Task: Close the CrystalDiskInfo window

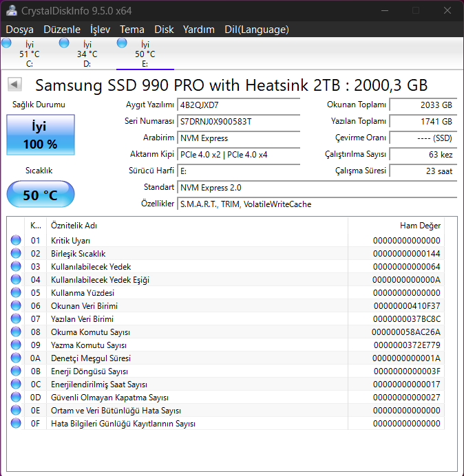Action: tap(447, 10)
